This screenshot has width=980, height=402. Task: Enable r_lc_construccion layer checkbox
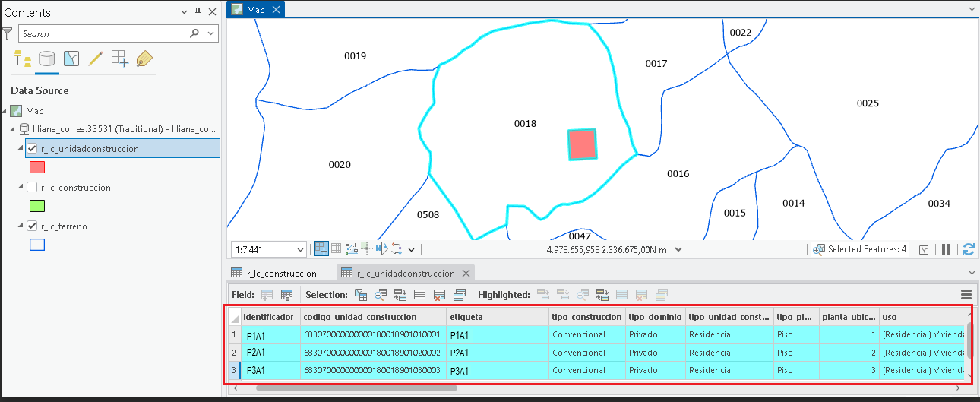(x=31, y=187)
